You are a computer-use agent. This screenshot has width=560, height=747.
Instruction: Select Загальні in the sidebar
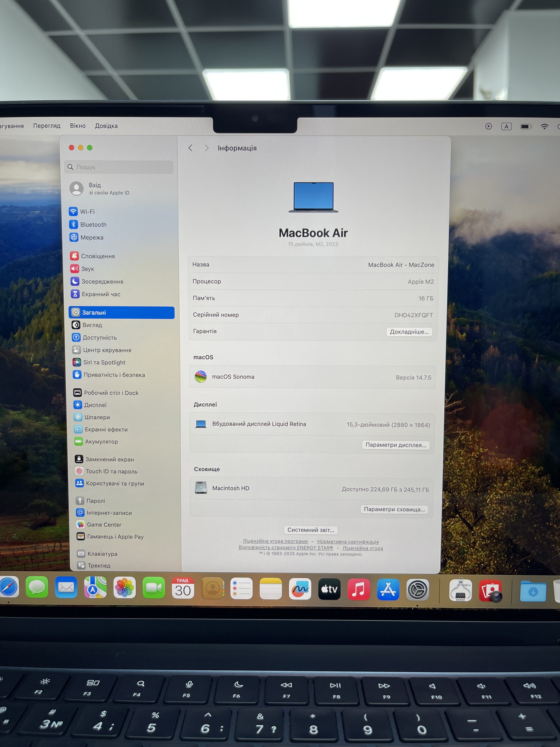(122, 313)
